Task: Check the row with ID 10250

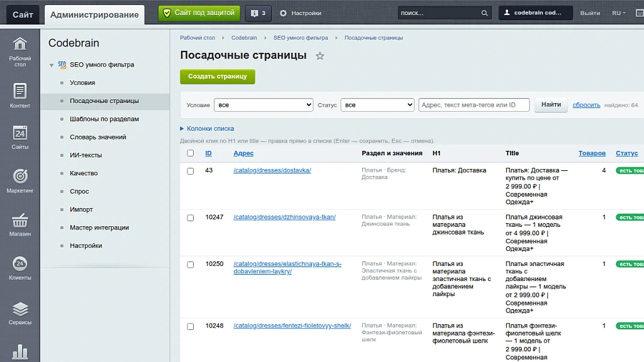Action: (190, 265)
